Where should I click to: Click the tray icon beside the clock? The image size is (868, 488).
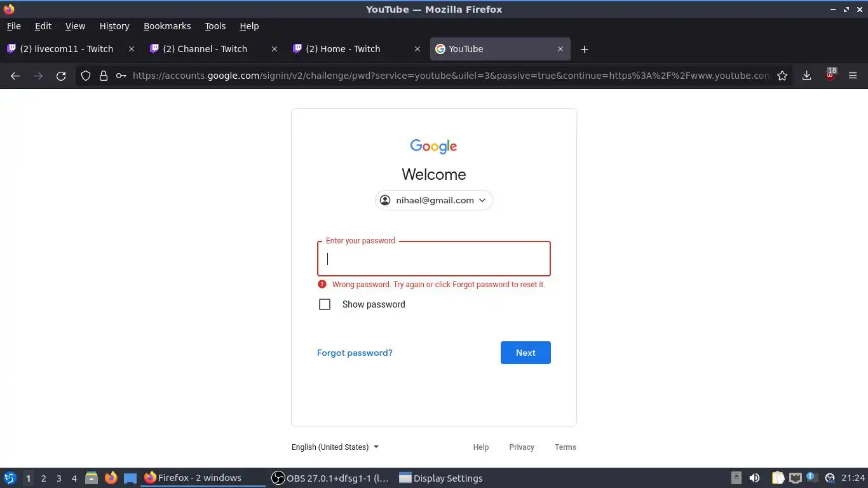pos(829,478)
